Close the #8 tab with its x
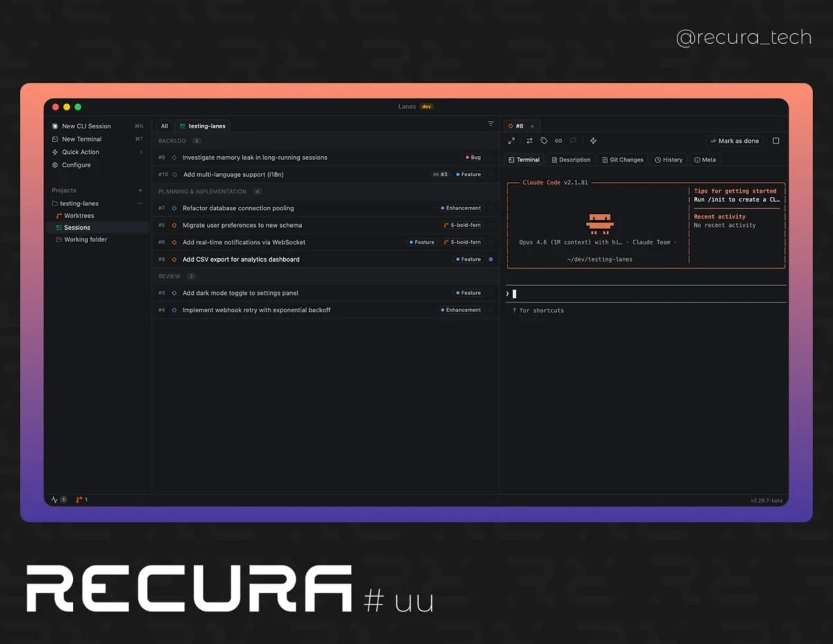This screenshot has height=644, width=833. pyautogui.click(x=532, y=126)
